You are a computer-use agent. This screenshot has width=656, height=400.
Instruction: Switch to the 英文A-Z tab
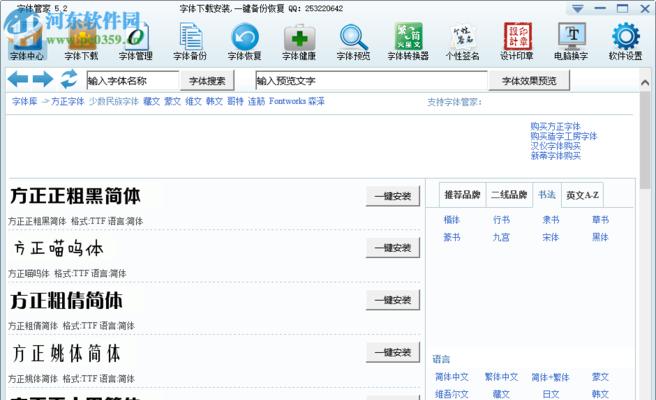(582, 195)
